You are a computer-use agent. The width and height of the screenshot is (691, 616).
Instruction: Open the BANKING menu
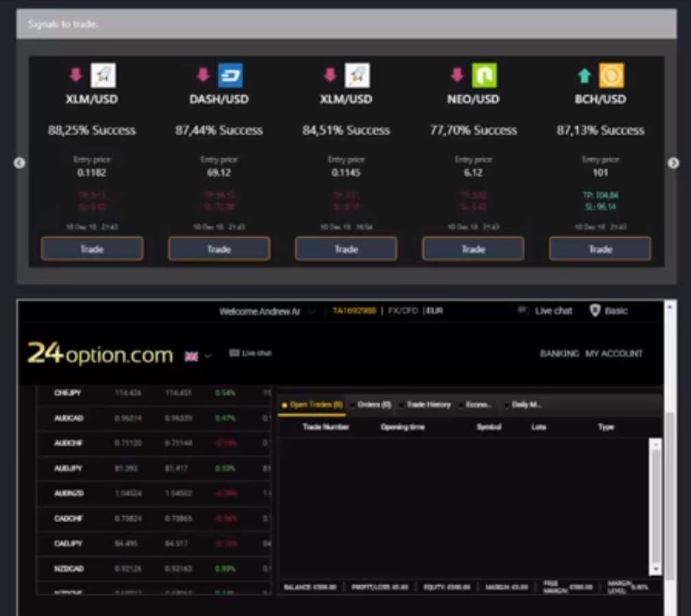pyautogui.click(x=560, y=354)
